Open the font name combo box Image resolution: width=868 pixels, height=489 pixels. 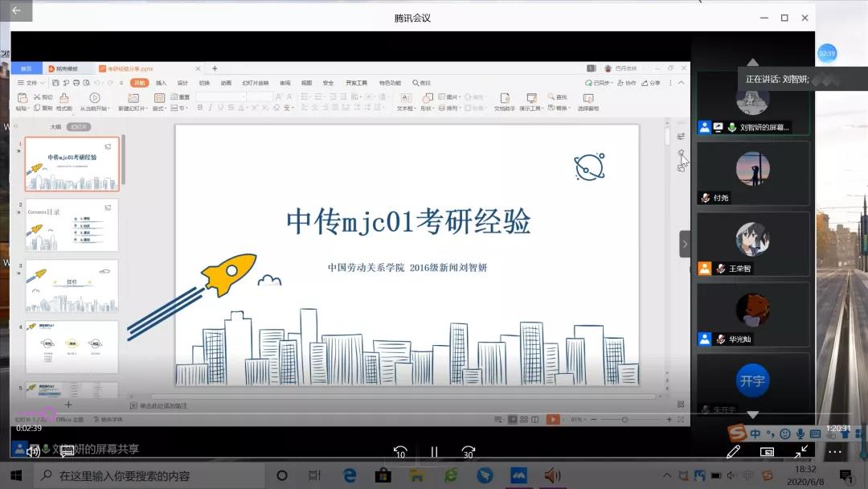[x=220, y=97]
